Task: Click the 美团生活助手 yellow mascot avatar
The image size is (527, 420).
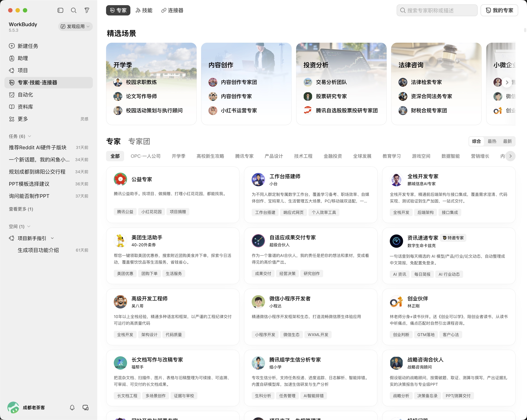Action: point(120,241)
